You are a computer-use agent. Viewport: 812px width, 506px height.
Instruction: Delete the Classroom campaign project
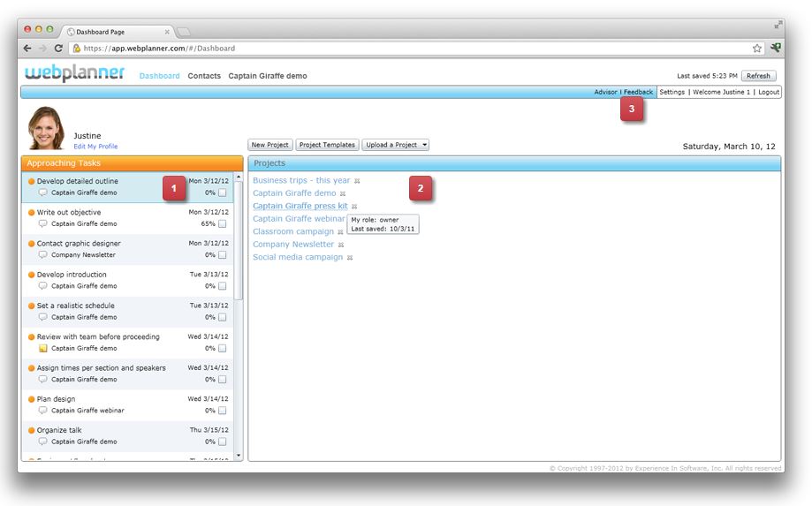click(x=340, y=232)
